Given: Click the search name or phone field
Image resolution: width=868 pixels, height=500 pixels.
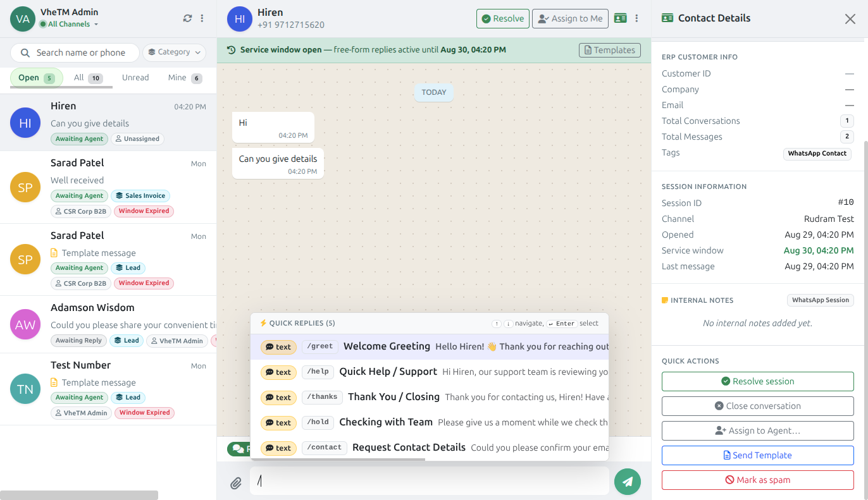Looking at the screenshot, I should 75,52.
